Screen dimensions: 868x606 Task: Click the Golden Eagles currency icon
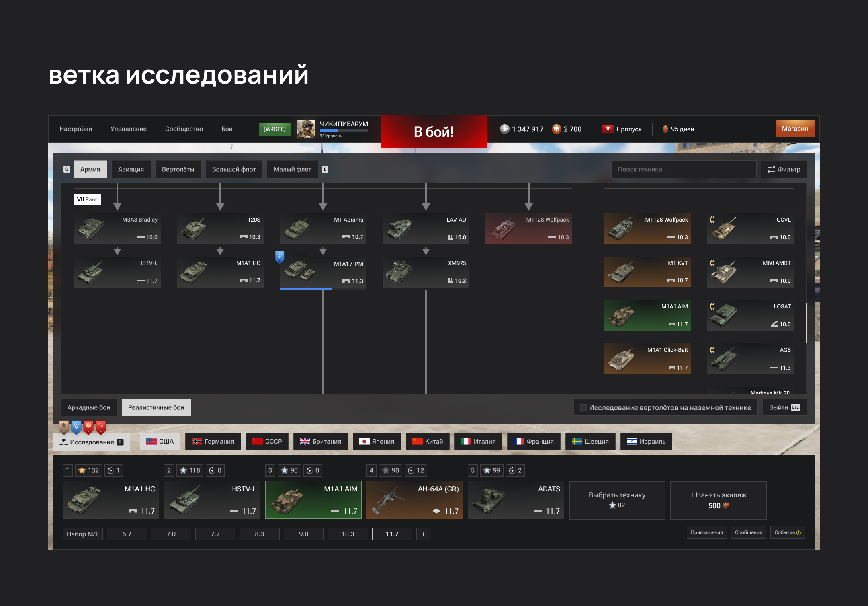click(556, 129)
